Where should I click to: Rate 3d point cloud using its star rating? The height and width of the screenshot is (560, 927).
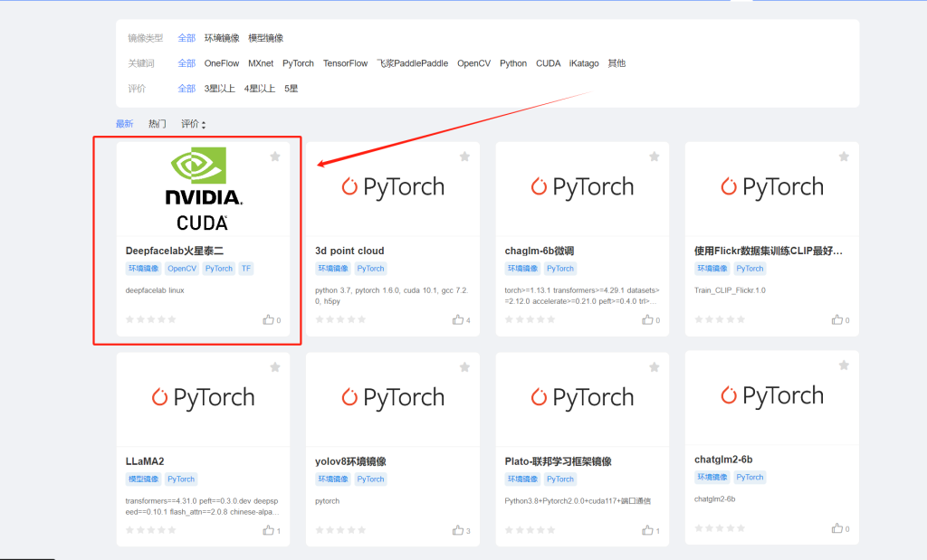click(340, 319)
